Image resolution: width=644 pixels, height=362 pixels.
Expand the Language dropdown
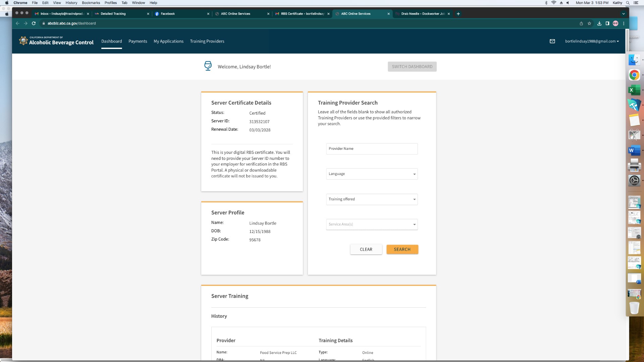tap(372, 174)
